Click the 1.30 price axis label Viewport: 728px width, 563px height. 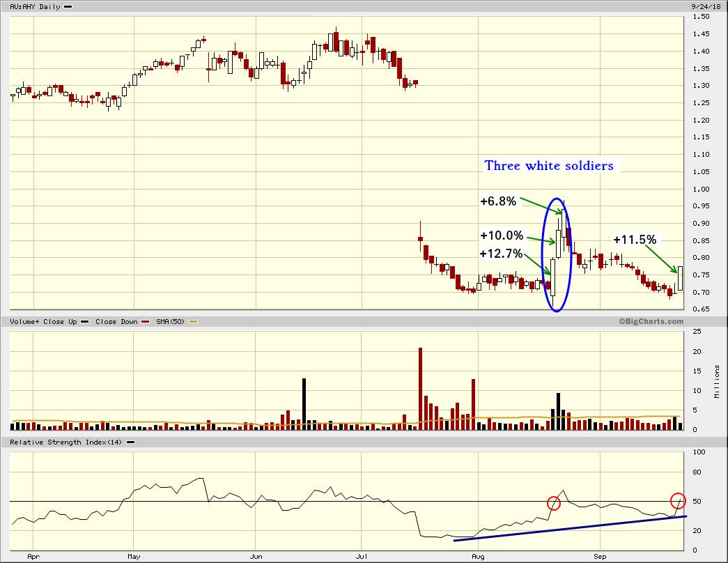point(701,86)
